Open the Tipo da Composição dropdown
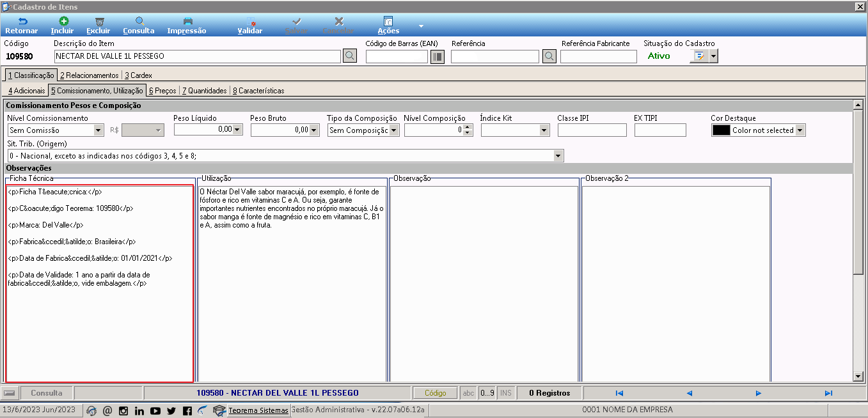Viewport: 868px width, 418px height. [x=394, y=130]
